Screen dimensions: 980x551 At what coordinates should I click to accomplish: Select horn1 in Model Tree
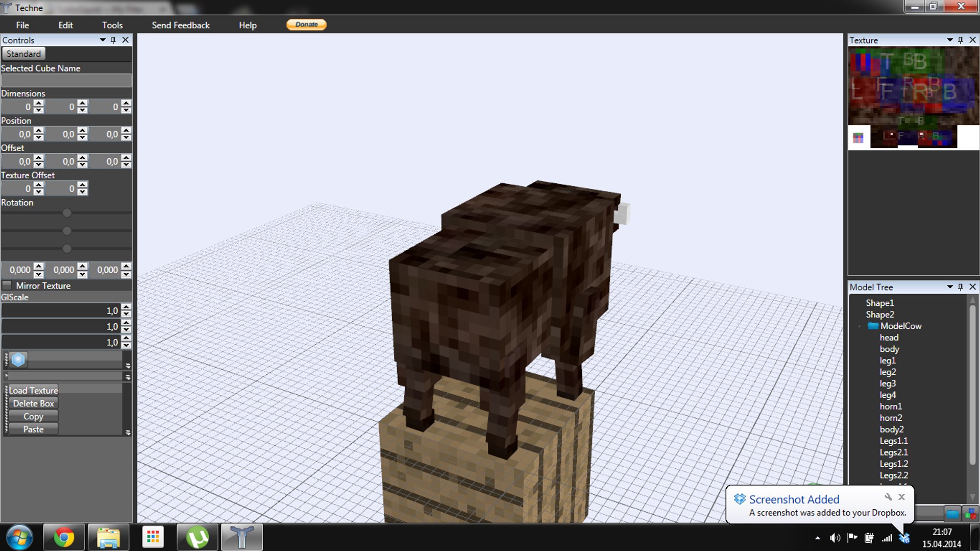[x=891, y=406]
